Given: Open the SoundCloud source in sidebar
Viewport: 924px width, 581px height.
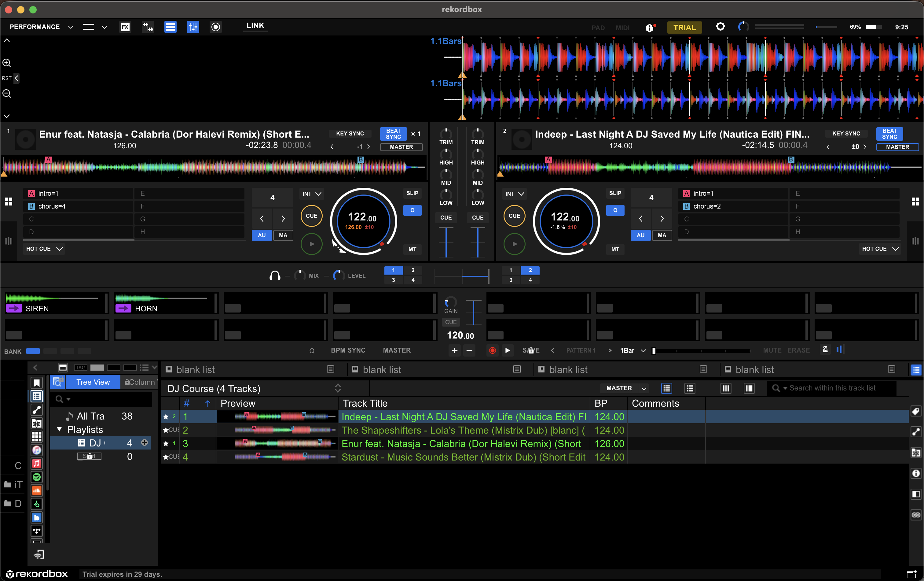Looking at the screenshot, I should 36,490.
